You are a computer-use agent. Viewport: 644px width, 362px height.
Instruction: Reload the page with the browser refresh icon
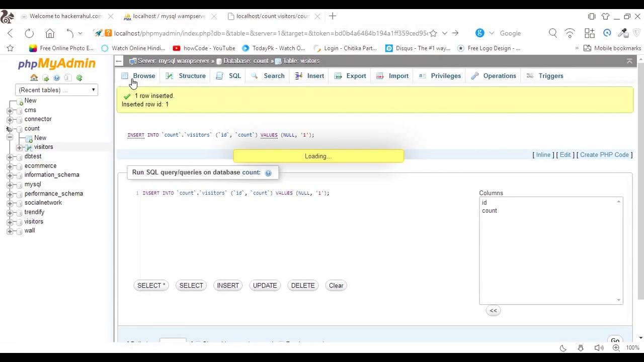click(29, 33)
